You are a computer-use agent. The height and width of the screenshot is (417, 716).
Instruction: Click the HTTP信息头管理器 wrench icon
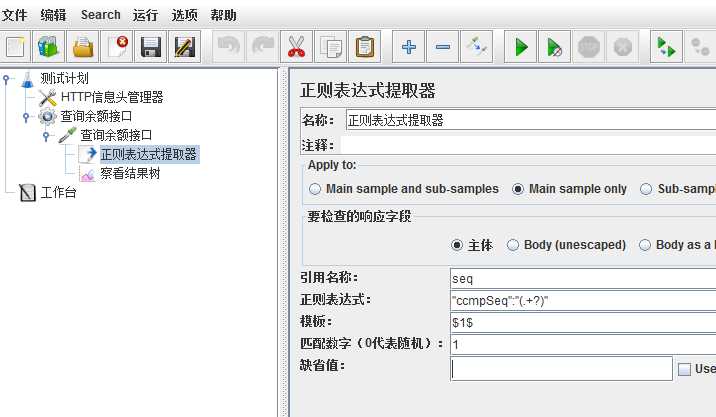(x=47, y=97)
